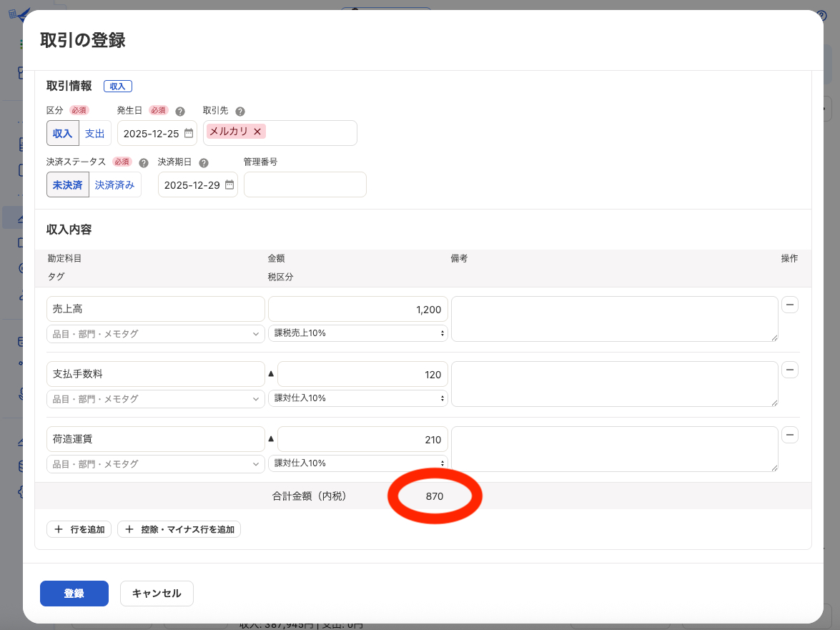Click 行を追加 to add a row
The image size is (840, 630).
click(79, 529)
